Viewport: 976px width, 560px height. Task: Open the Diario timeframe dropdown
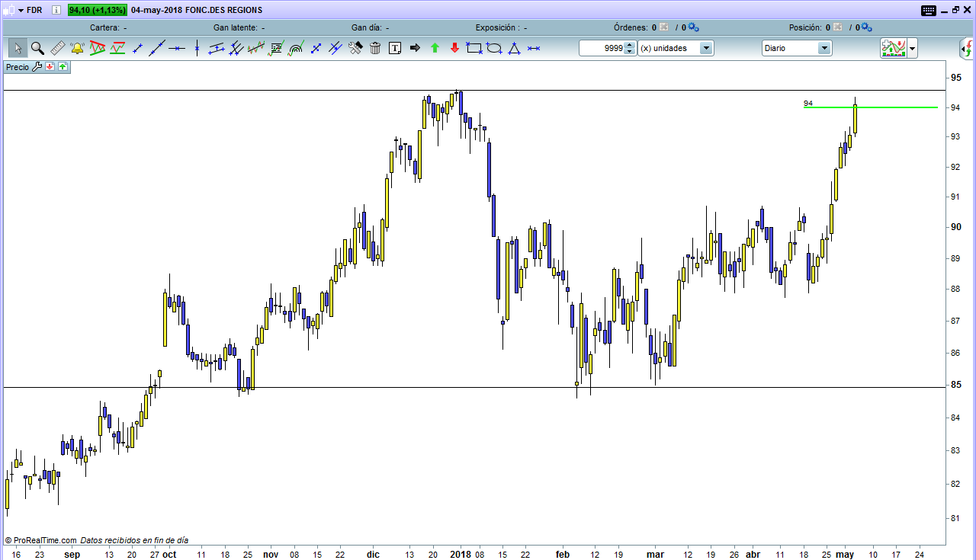pos(823,47)
